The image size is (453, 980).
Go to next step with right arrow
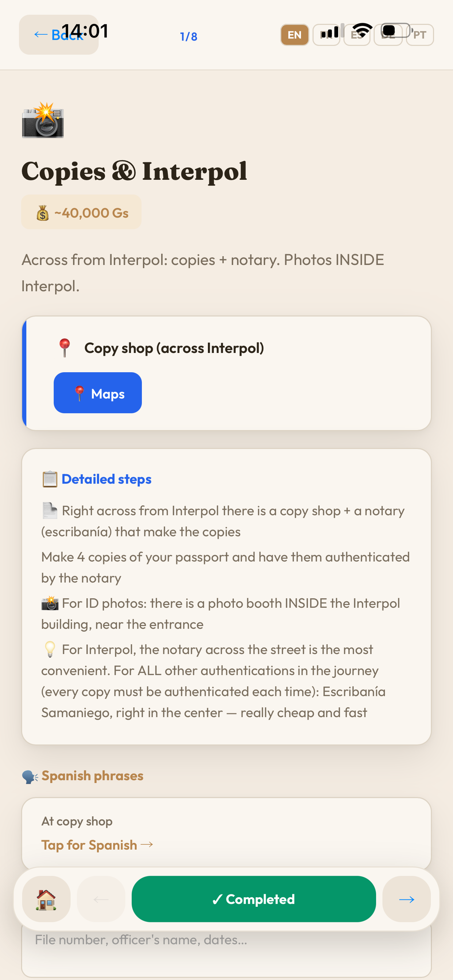[x=406, y=899]
